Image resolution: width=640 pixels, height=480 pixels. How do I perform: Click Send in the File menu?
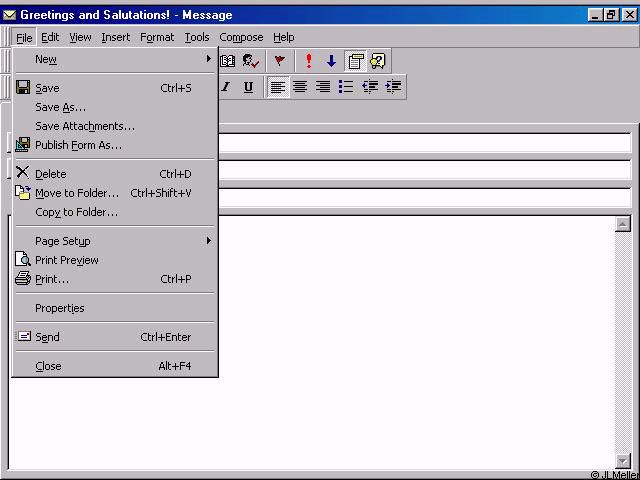click(47, 337)
